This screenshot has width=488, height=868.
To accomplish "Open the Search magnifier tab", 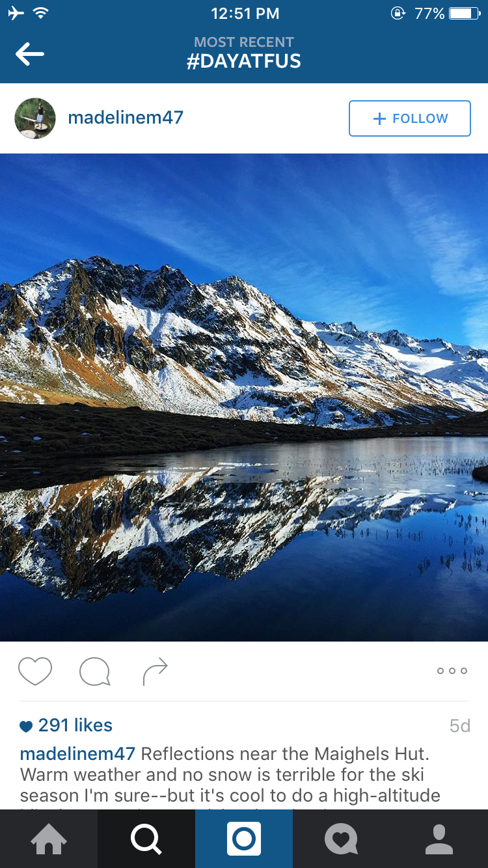I will (146, 839).
